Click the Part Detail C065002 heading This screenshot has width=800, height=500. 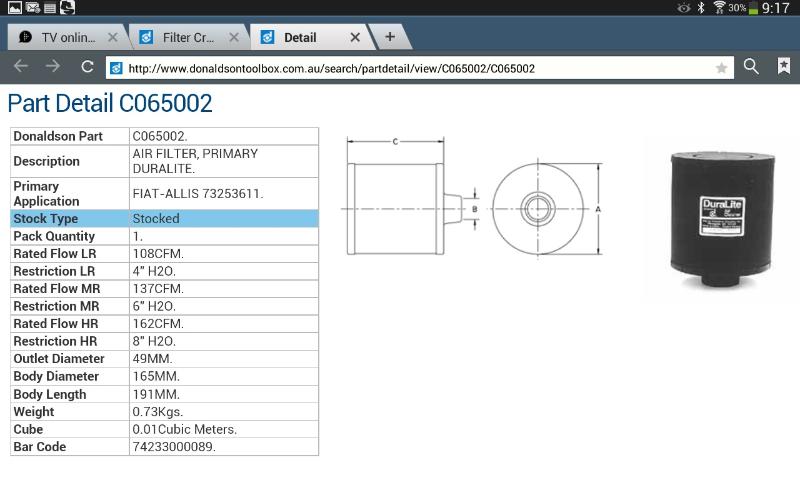(x=110, y=103)
